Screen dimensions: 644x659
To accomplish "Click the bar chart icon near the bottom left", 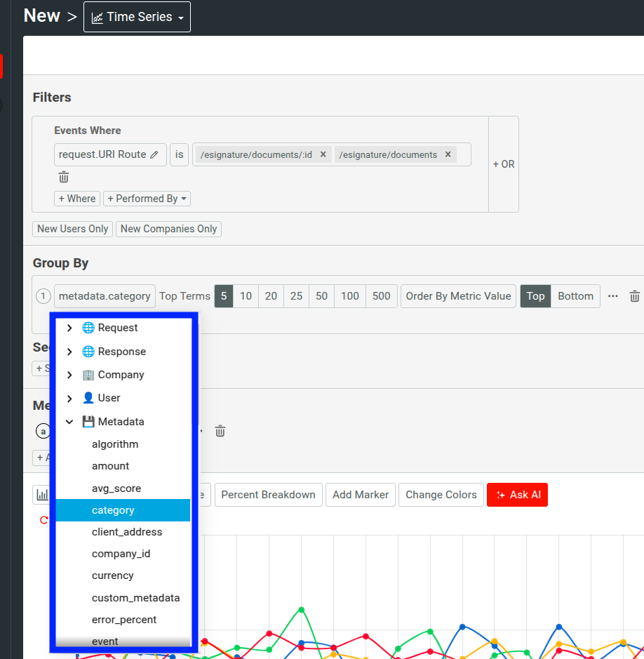I will (x=43, y=495).
